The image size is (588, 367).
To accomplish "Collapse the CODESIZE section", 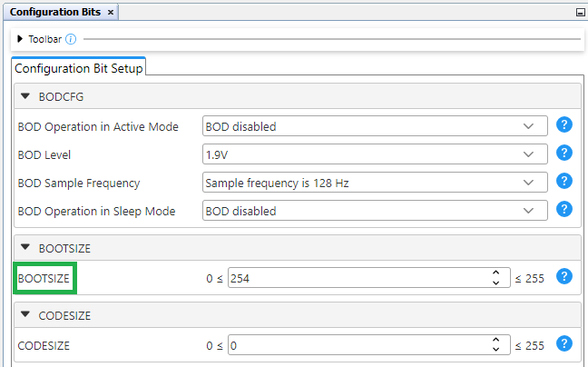I will pos(25,315).
